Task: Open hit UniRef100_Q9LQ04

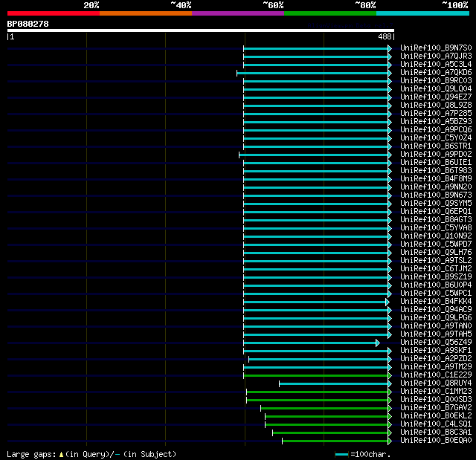Action: point(436,89)
